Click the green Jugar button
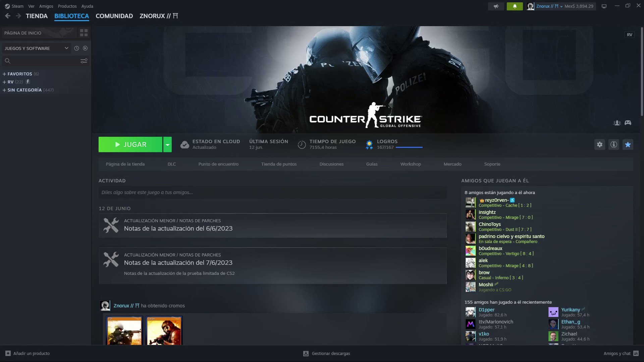The image size is (644, 362). (x=130, y=144)
